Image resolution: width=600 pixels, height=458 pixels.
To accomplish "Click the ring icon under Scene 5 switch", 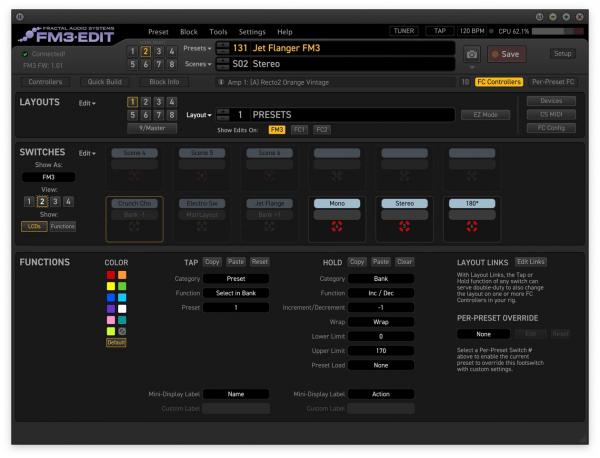I will pos(202,176).
